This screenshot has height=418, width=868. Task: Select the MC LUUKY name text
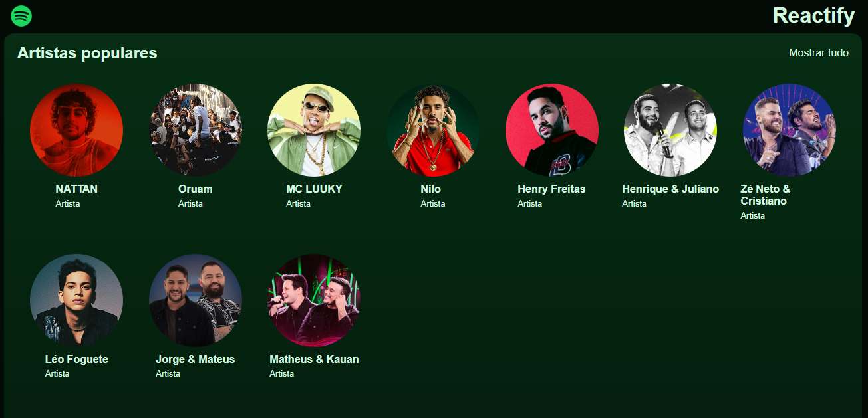(314, 189)
